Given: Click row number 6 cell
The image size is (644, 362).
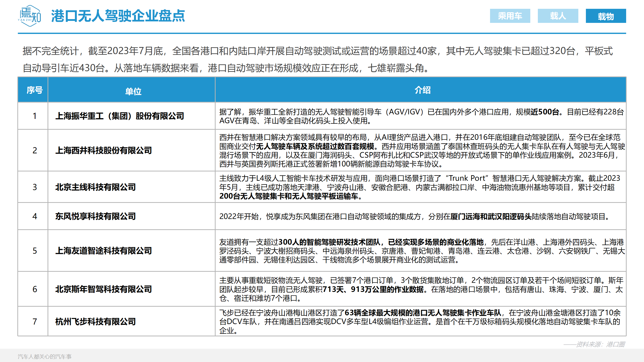Looking at the screenshot, I should point(33,289).
